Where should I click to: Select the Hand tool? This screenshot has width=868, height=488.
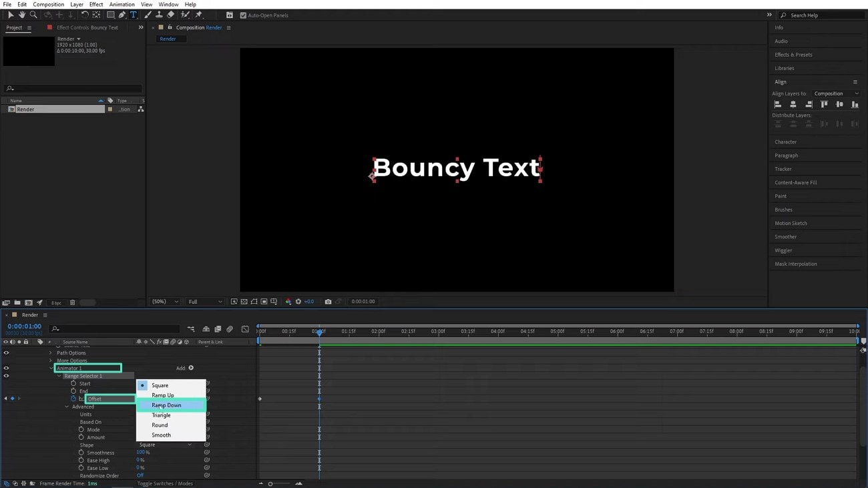click(22, 15)
